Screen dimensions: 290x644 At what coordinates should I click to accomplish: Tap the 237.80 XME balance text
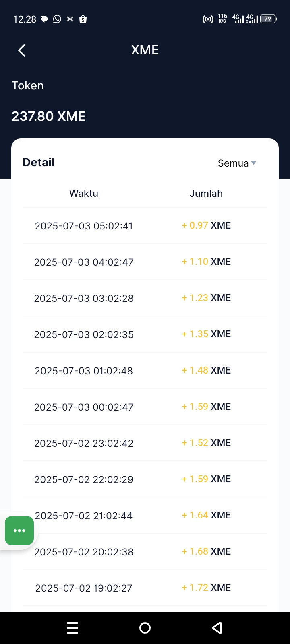click(x=48, y=116)
